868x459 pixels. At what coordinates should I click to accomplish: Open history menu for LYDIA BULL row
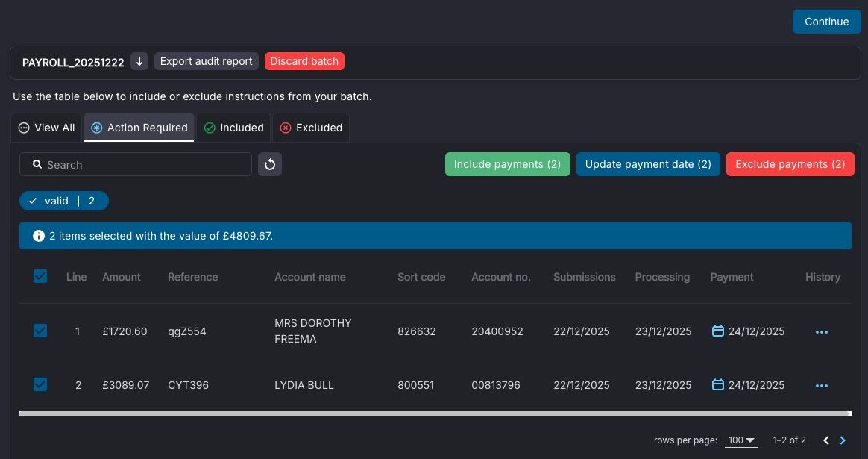pyautogui.click(x=822, y=386)
